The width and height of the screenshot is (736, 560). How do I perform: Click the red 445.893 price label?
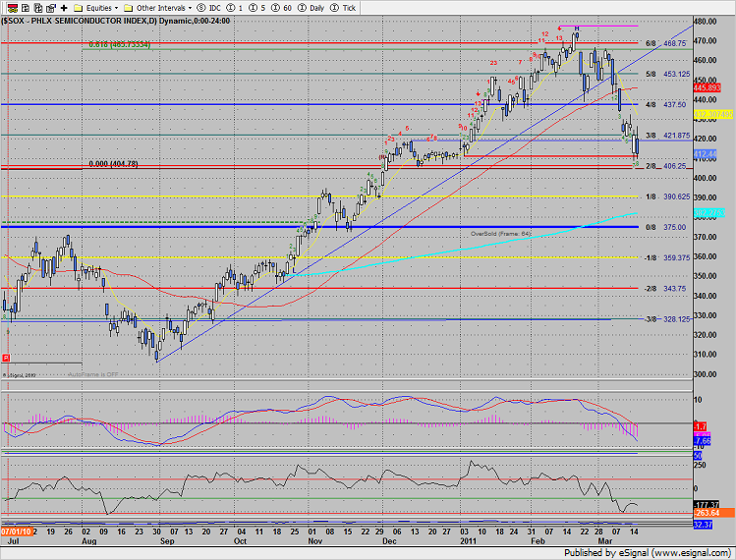(x=707, y=87)
